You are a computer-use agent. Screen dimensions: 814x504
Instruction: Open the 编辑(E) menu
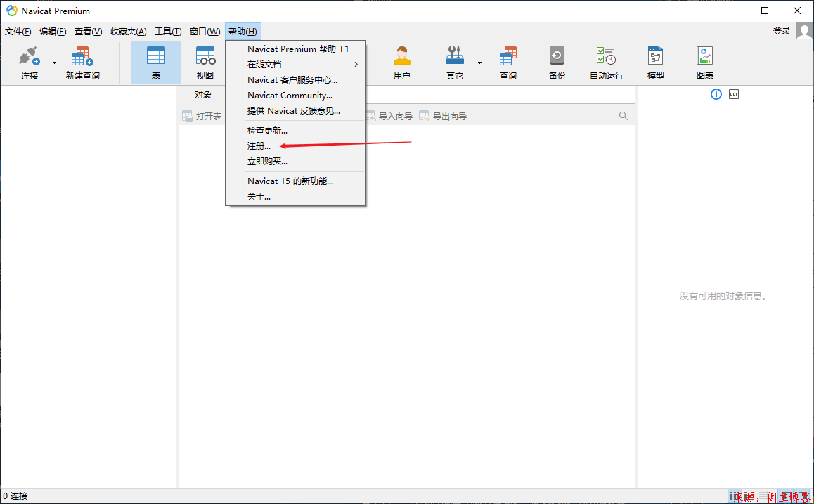click(x=53, y=32)
